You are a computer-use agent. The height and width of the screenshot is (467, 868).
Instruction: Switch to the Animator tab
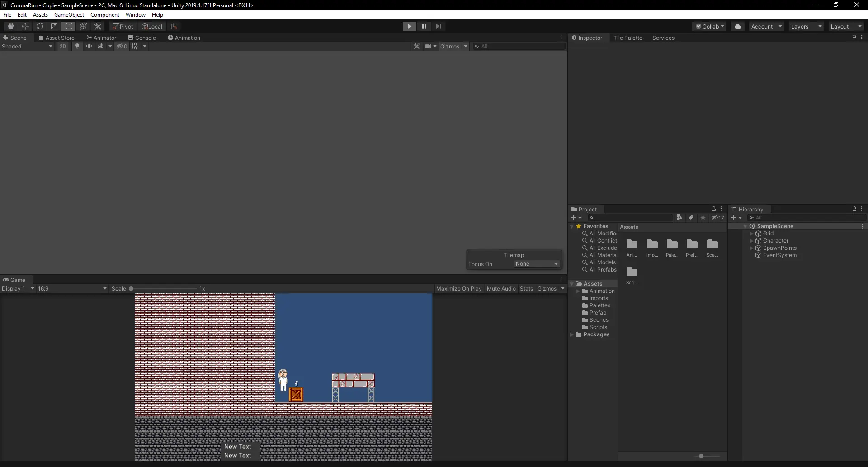tap(101, 38)
